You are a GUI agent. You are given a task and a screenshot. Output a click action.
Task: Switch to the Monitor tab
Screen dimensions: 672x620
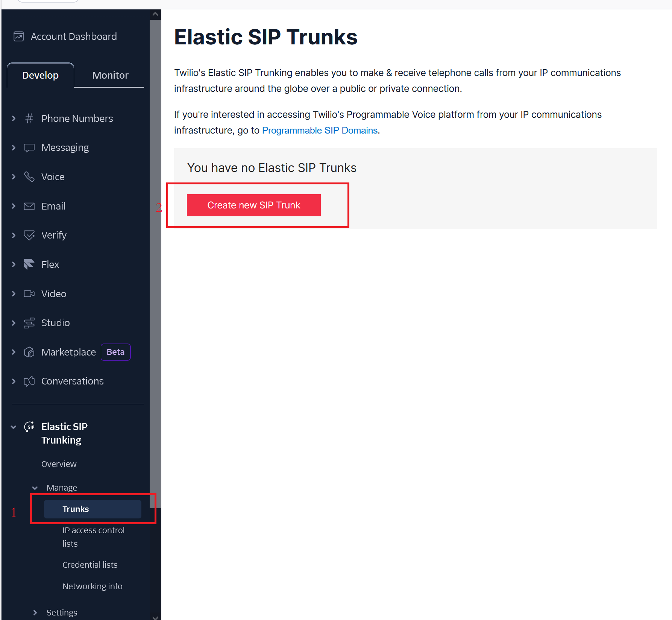[110, 75]
